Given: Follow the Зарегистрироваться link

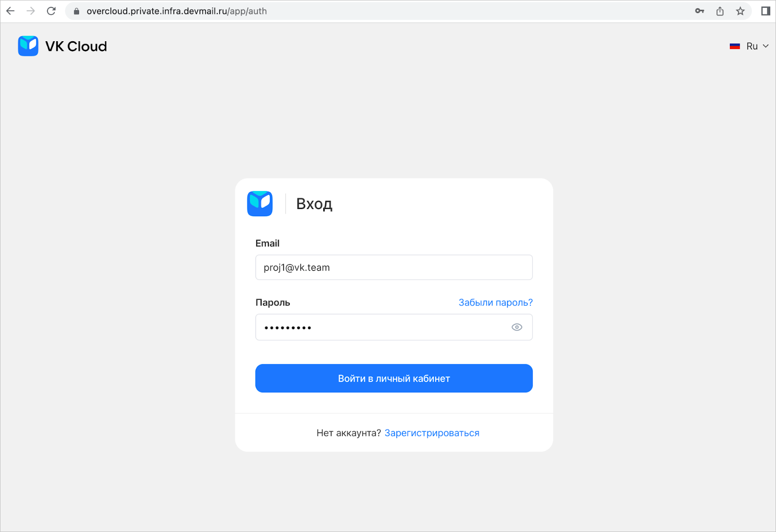Looking at the screenshot, I should (432, 433).
